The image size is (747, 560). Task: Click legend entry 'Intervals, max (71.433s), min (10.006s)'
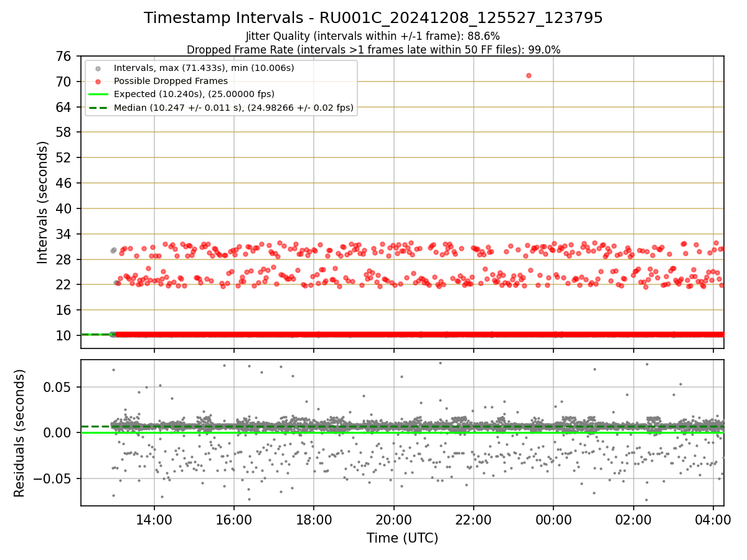(x=204, y=68)
